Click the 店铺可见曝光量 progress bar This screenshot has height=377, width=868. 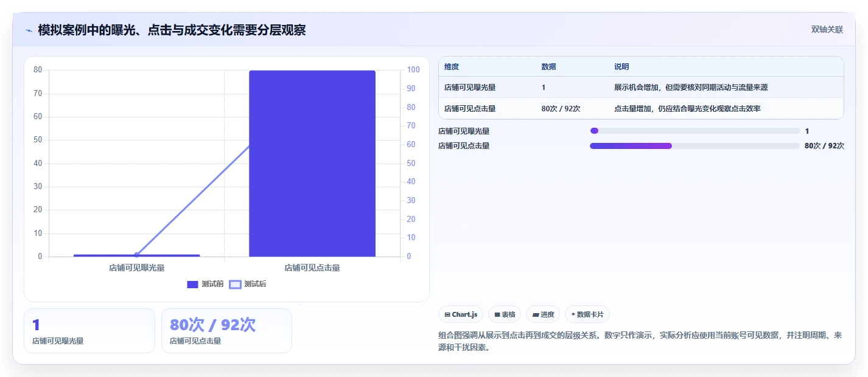695,131
